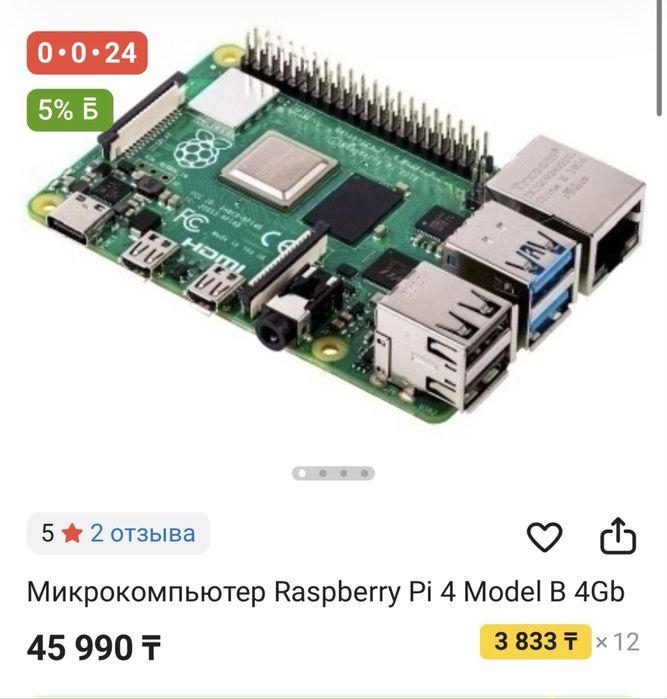The height and width of the screenshot is (699, 667).
Task: Tap the green 5% Б bonus badge
Action: (x=70, y=110)
